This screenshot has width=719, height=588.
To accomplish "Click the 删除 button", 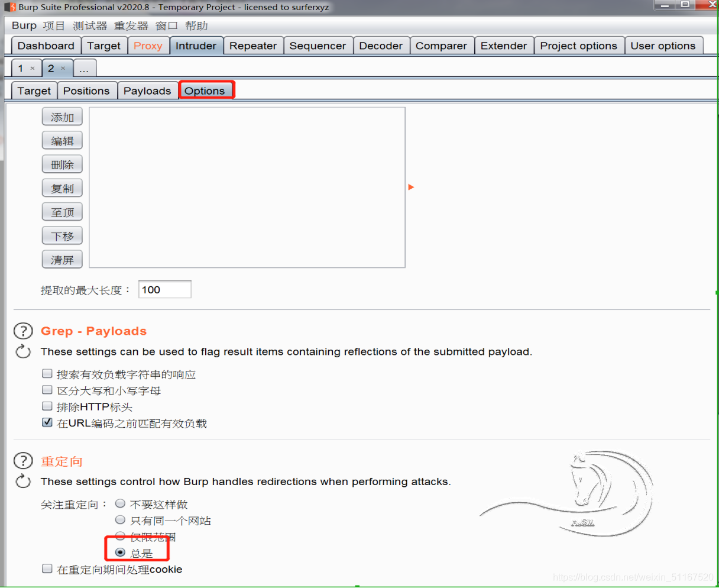I will point(62,164).
